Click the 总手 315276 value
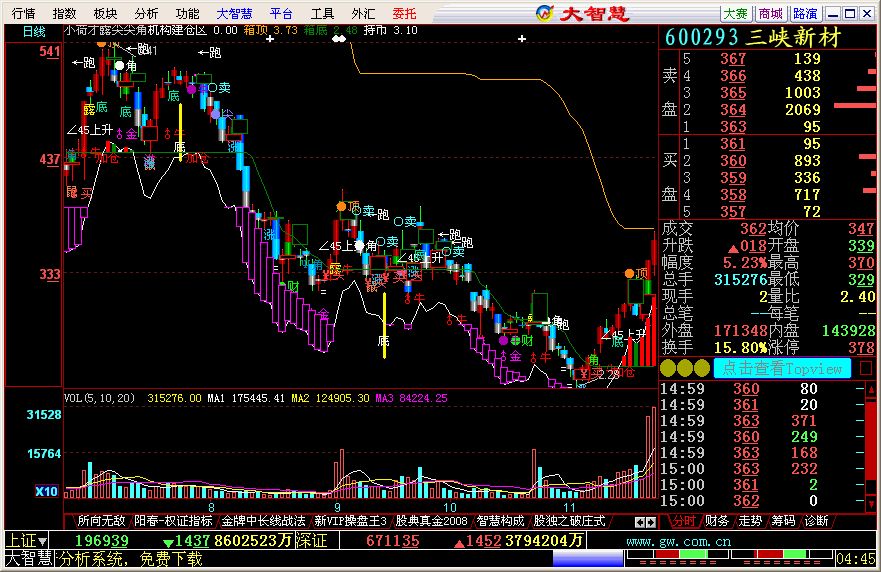 [x=741, y=279]
